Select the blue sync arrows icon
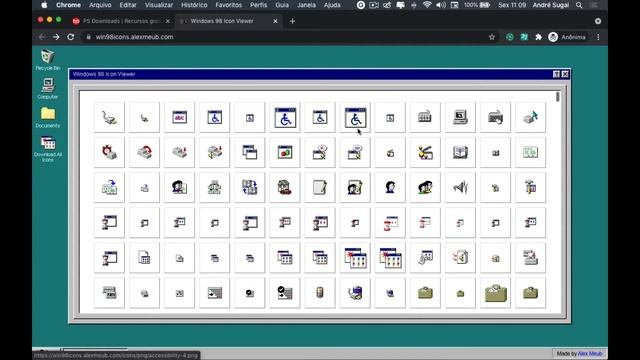 [250, 188]
